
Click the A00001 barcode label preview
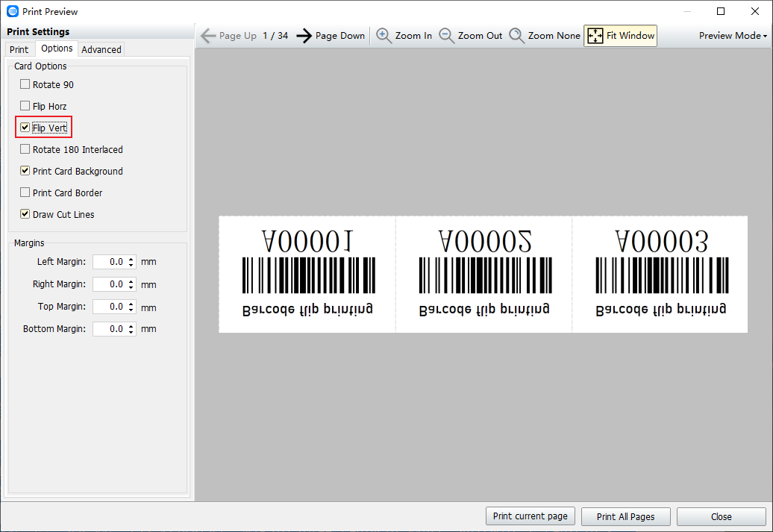pos(307,274)
